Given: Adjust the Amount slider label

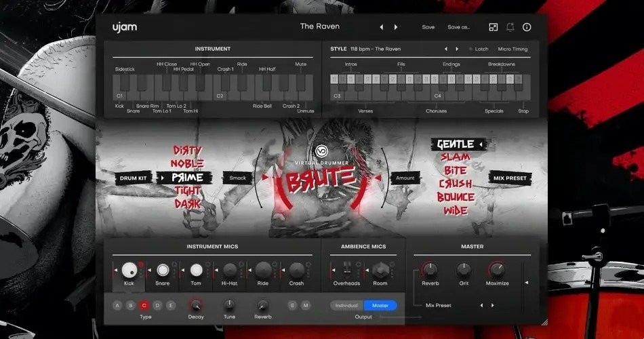Looking at the screenshot, I should pos(405,178).
